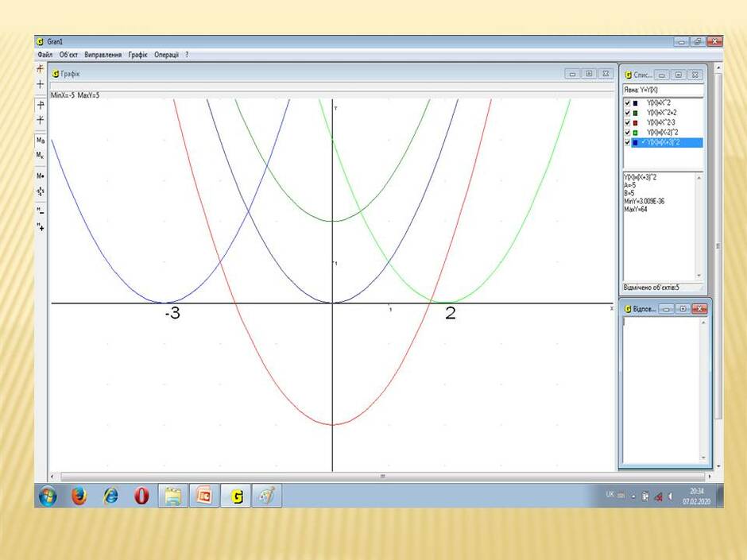Click the clock showing 20:34

696,492
